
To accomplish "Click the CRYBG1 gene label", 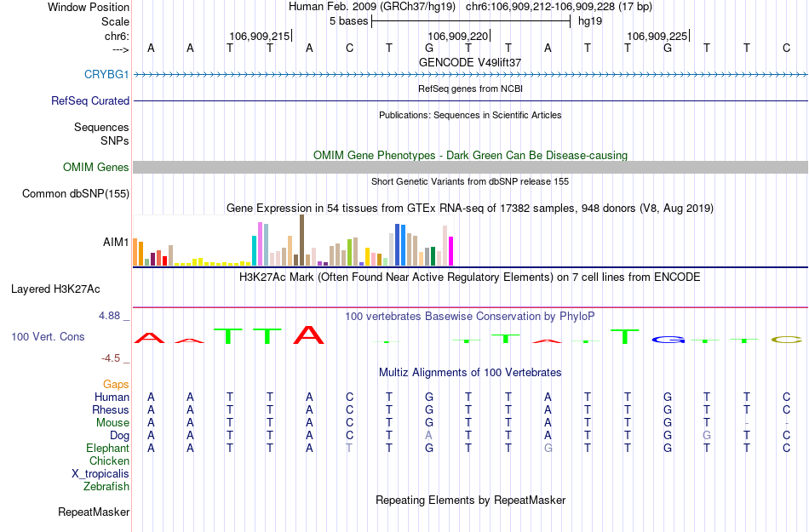I will pyautogui.click(x=106, y=74).
